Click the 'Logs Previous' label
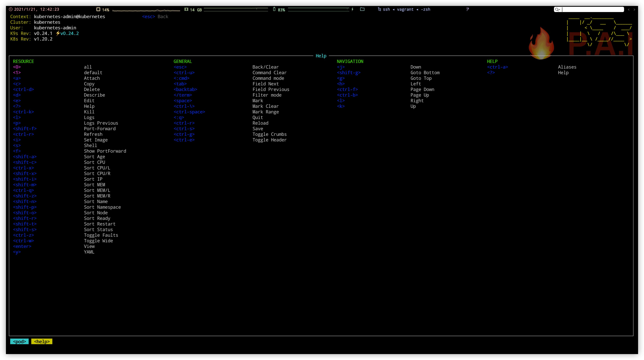Screen dimensions: 644x360 click(x=101, y=123)
